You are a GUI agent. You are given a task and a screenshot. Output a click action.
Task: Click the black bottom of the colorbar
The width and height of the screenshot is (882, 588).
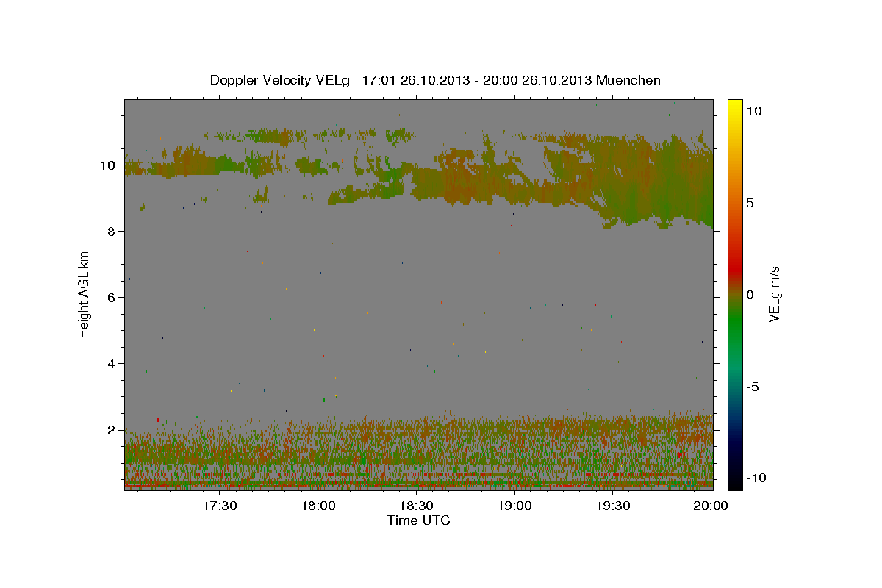(735, 478)
